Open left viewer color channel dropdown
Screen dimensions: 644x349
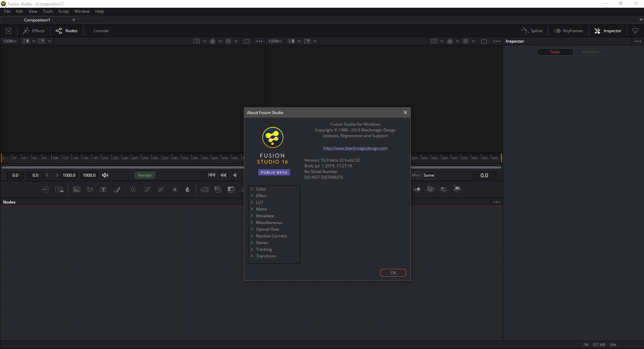pyautogui.click(x=220, y=41)
